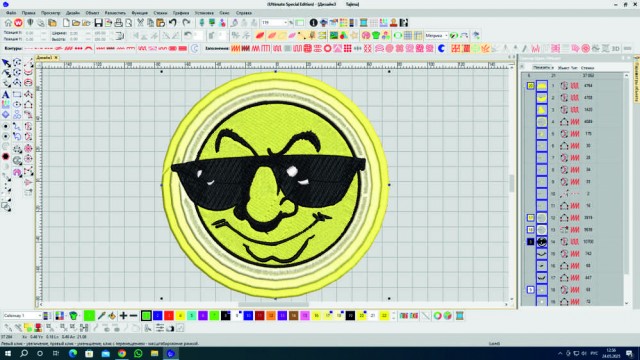
Task: Open the Правка menu
Action: coord(29,13)
